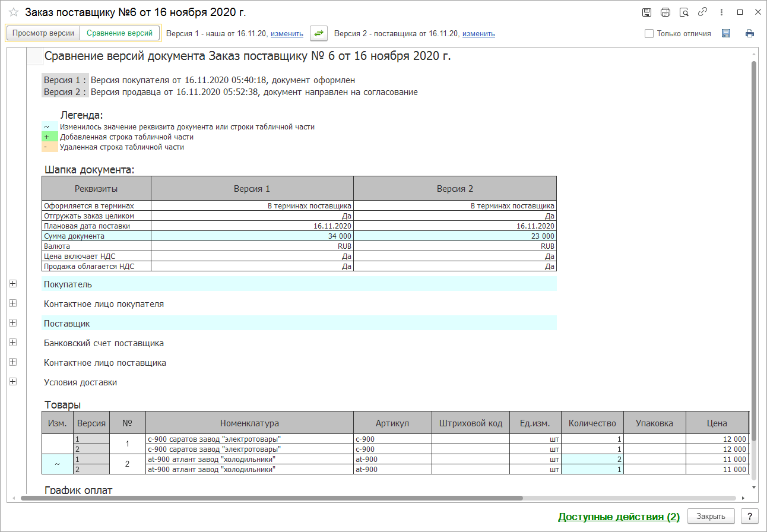Click the horizontal scrollbar of the report
Viewport: 767px width, 532px height.
271,498
